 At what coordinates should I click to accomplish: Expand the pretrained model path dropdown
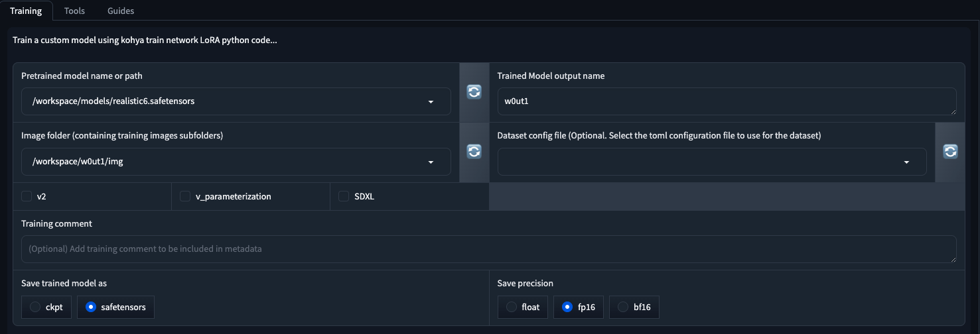click(x=431, y=102)
